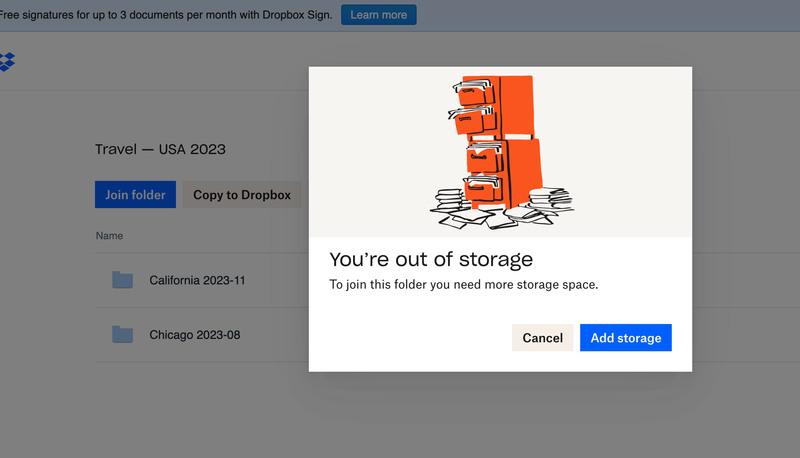Click the paper stack right of the cabinet

click(x=552, y=199)
